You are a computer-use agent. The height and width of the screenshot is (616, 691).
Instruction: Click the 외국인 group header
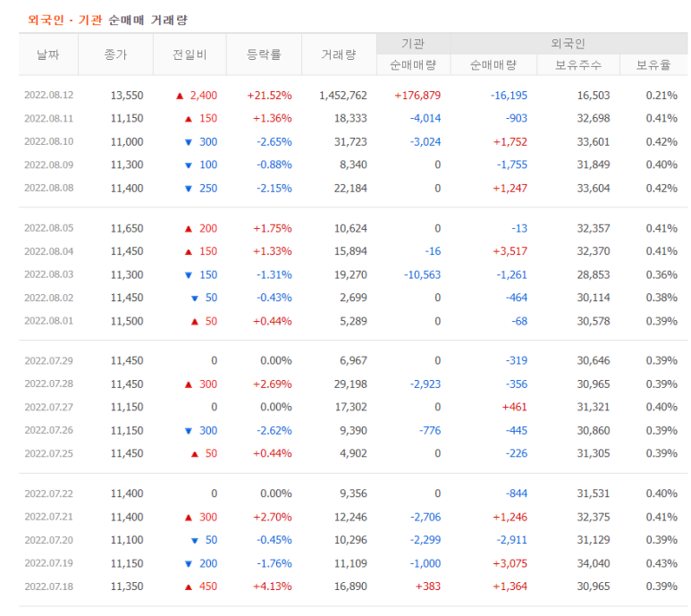click(x=569, y=44)
